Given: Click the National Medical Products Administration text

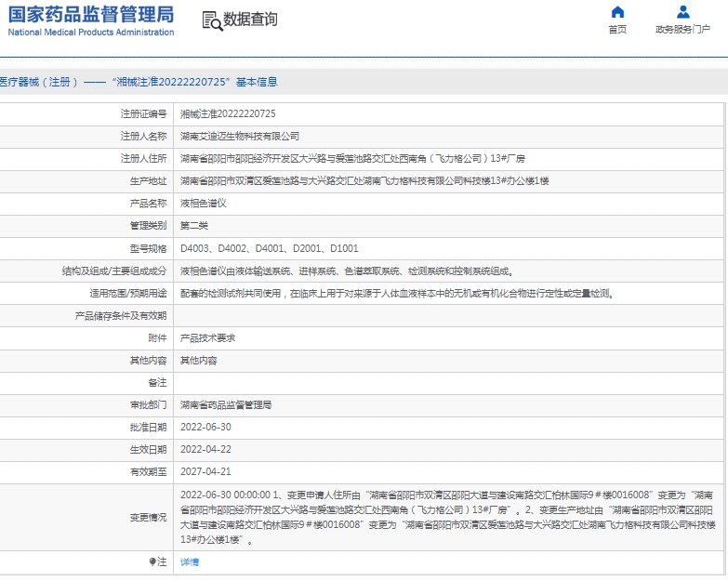Looking at the screenshot, I should coord(91,32).
